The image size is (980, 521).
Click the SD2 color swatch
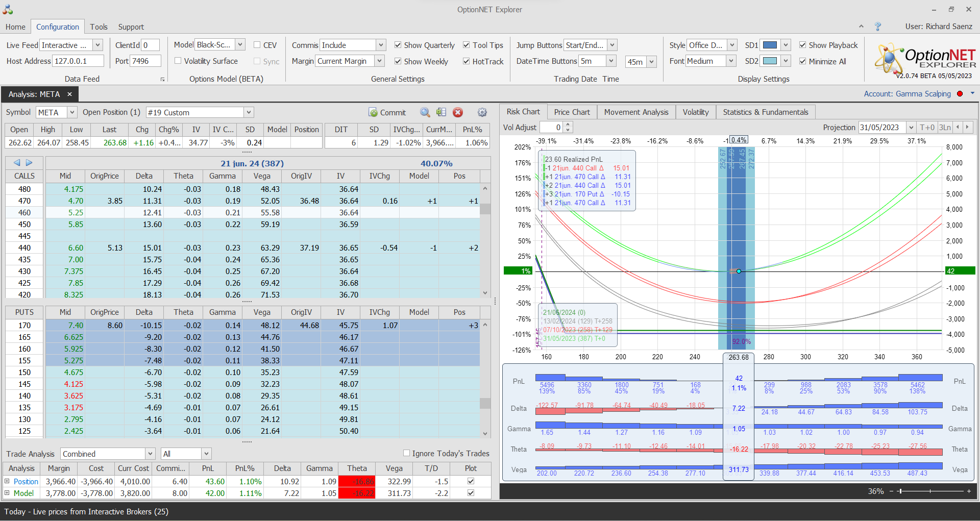pyautogui.click(x=770, y=61)
